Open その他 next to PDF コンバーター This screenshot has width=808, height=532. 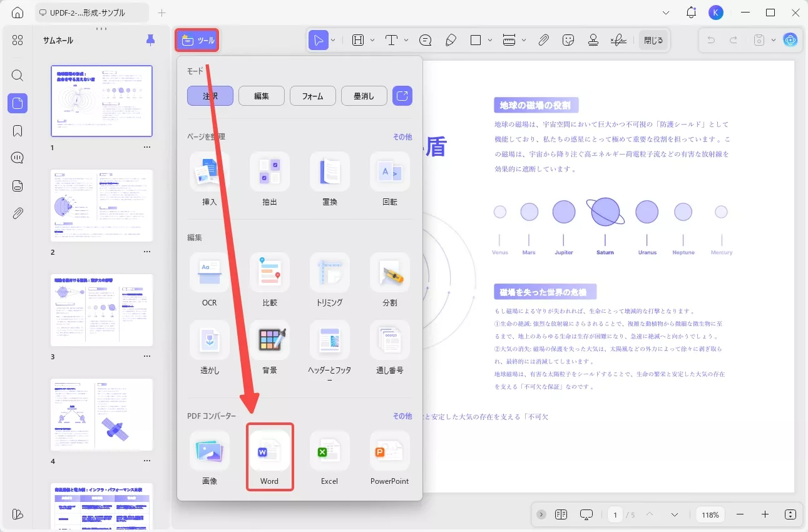point(402,415)
